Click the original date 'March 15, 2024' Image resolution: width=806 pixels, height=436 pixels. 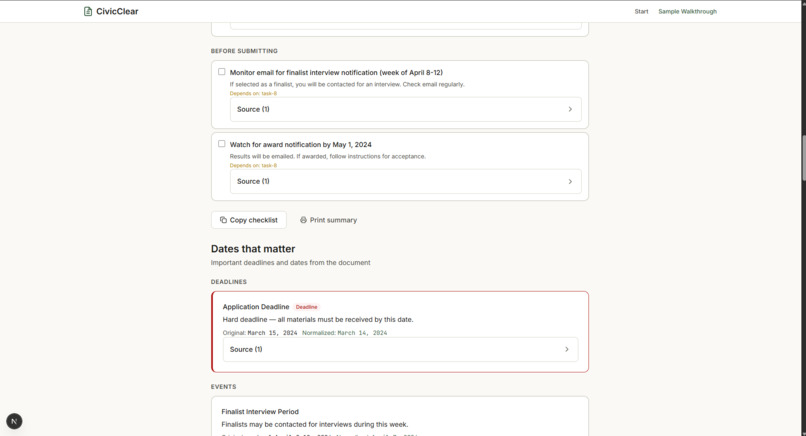pyautogui.click(x=272, y=333)
